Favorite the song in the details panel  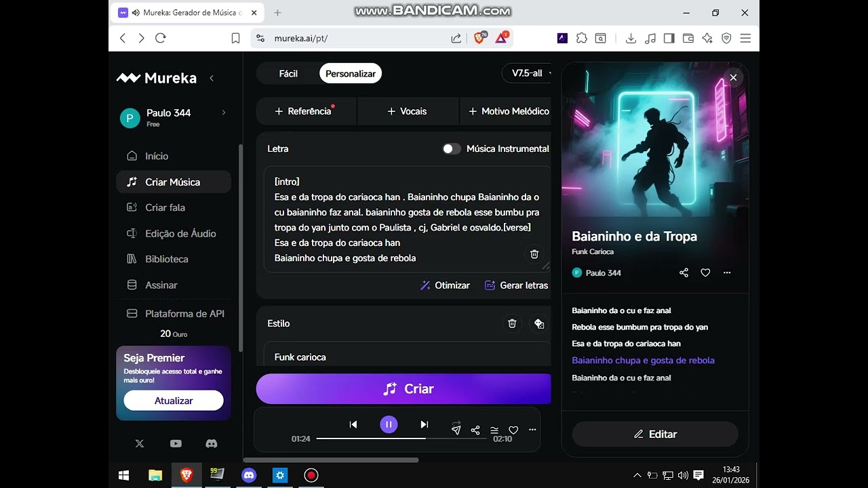click(705, 272)
